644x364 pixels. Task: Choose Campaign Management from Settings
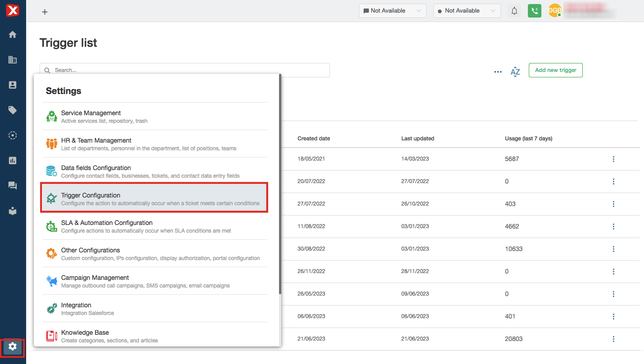pyautogui.click(x=154, y=281)
